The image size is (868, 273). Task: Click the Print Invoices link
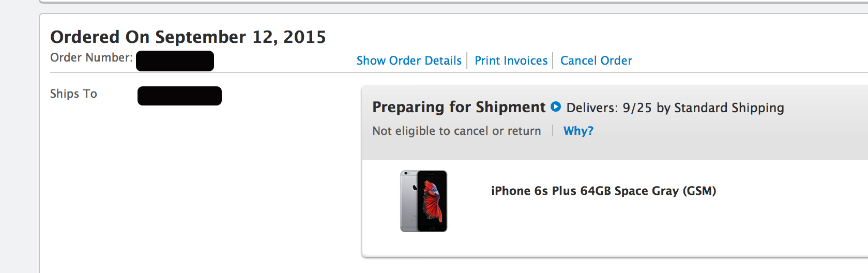pos(511,60)
